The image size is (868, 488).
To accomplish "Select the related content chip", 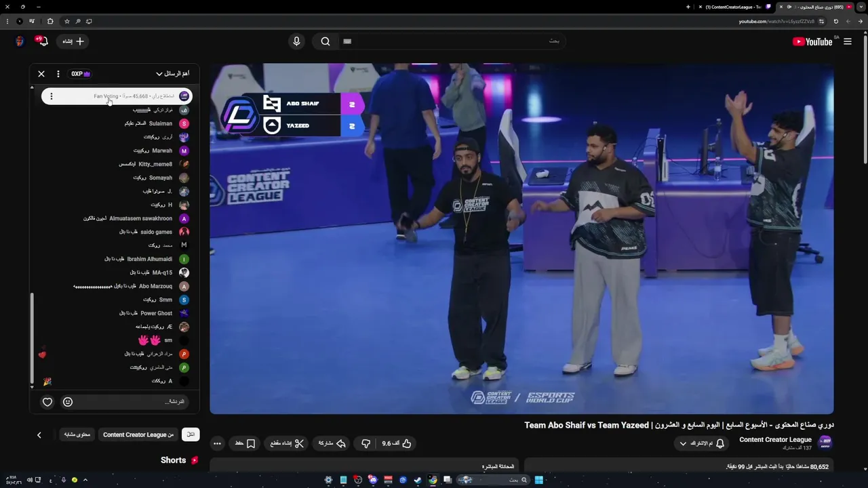I will (77, 434).
